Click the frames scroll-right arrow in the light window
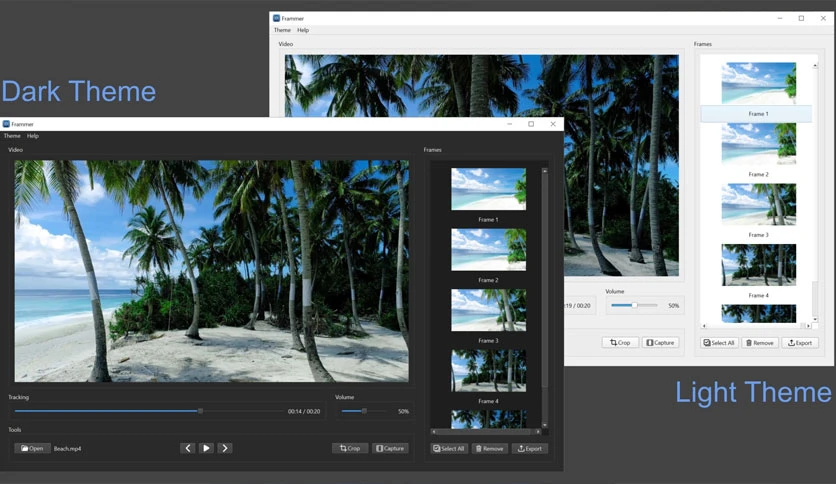The width and height of the screenshot is (836, 484). pyautogui.click(x=808, y=326)
